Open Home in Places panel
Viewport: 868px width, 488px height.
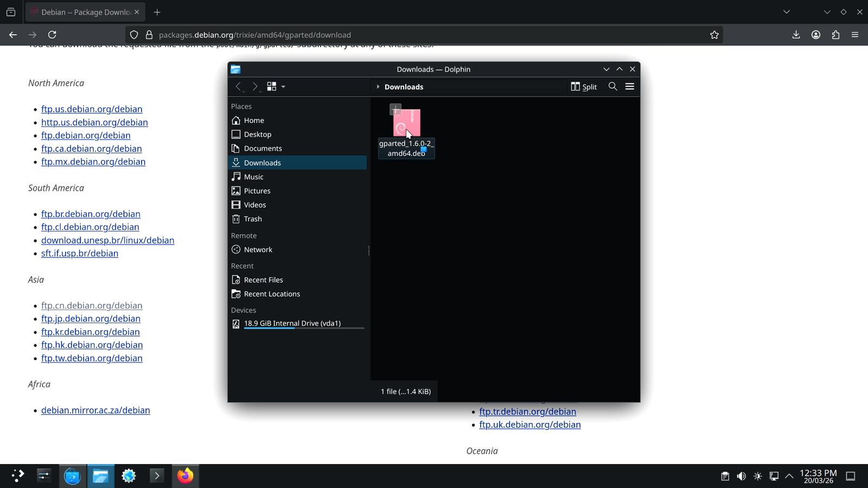(297, 120)
